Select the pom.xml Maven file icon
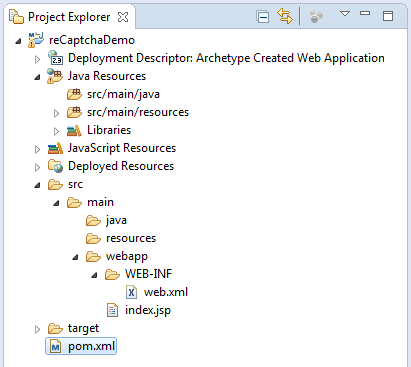This screenshot has width=411, height=367. (55, 347)
